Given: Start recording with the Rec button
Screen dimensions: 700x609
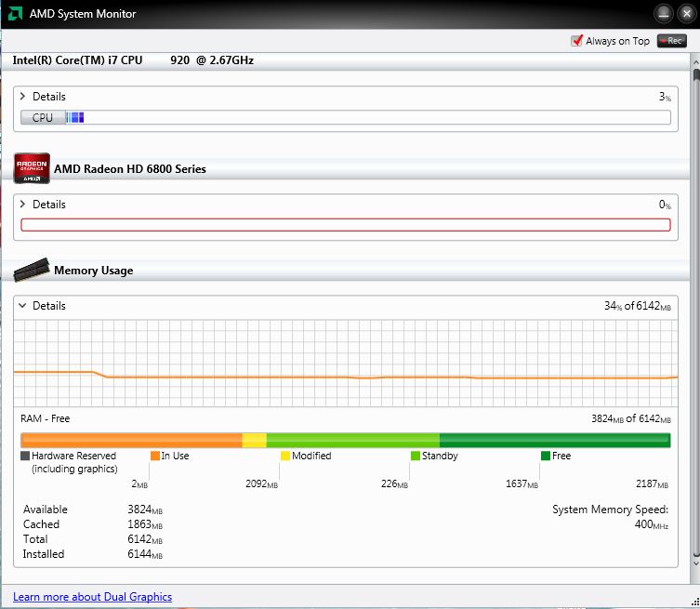Looking at the screenshot, I should tap(671, 41).
